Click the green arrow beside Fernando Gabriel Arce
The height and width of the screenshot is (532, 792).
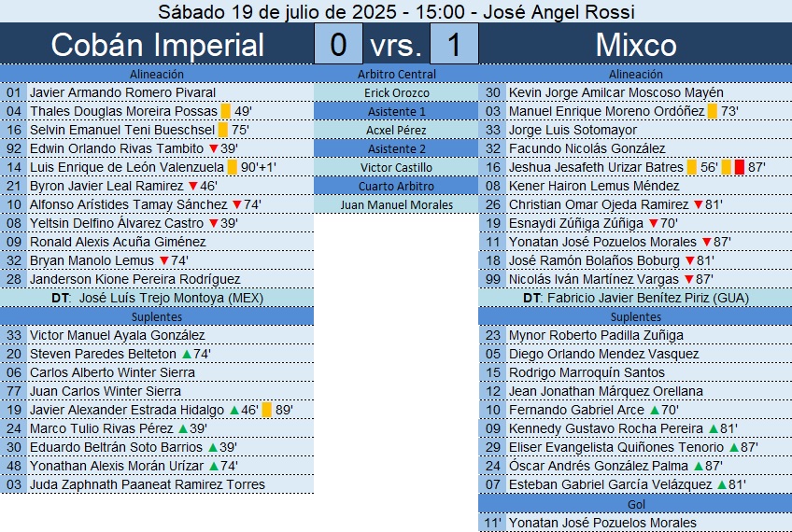point(655,410)
